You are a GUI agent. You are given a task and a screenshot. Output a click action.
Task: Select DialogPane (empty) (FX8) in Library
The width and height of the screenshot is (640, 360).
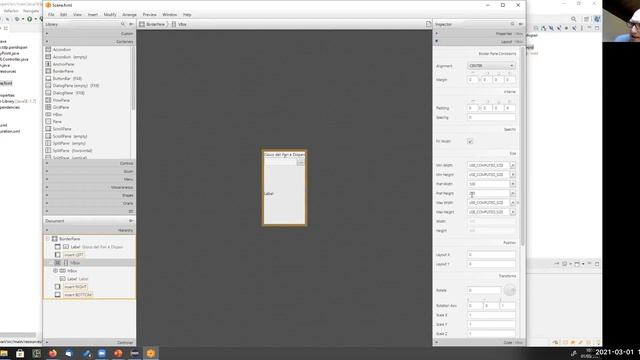click(76, 86)
